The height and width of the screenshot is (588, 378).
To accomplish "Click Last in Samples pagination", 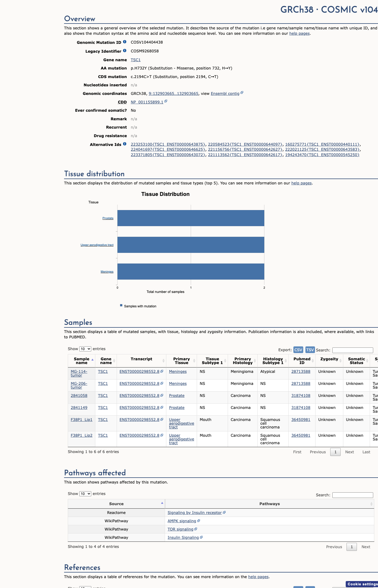I will 366,452.
